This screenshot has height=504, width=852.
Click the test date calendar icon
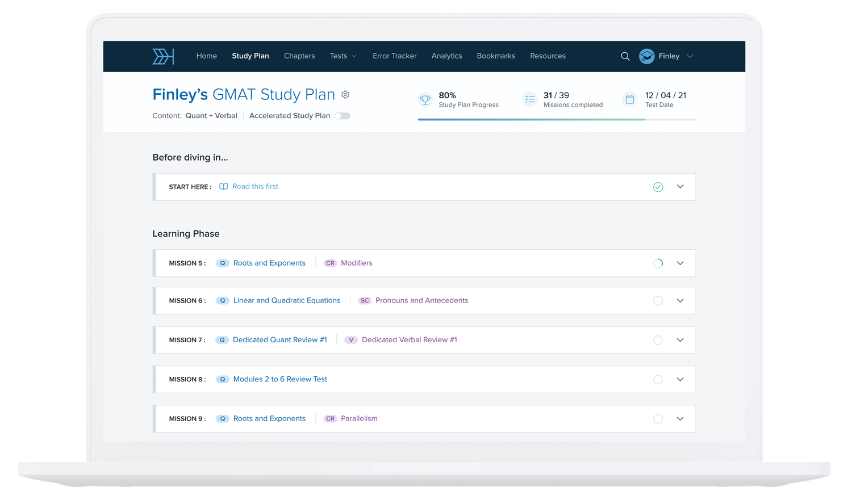click(629, 100)
